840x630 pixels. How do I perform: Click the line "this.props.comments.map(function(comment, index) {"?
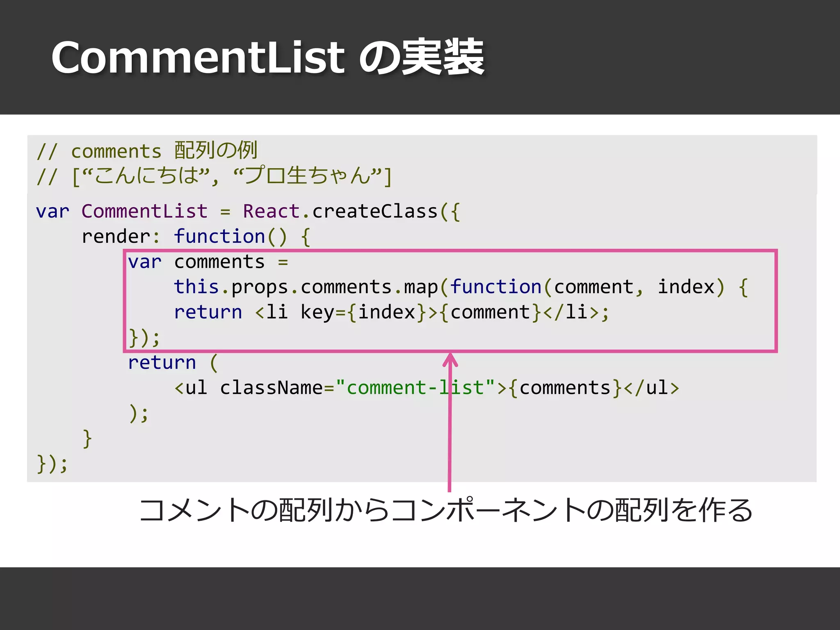pyautogui.click(x=461, y=287)
